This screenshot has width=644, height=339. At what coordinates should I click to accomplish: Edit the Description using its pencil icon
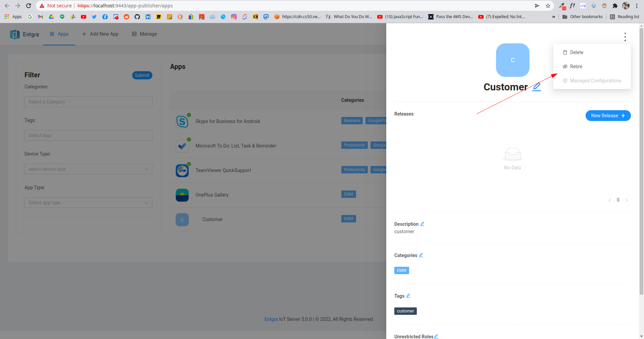tap(422, 223)
